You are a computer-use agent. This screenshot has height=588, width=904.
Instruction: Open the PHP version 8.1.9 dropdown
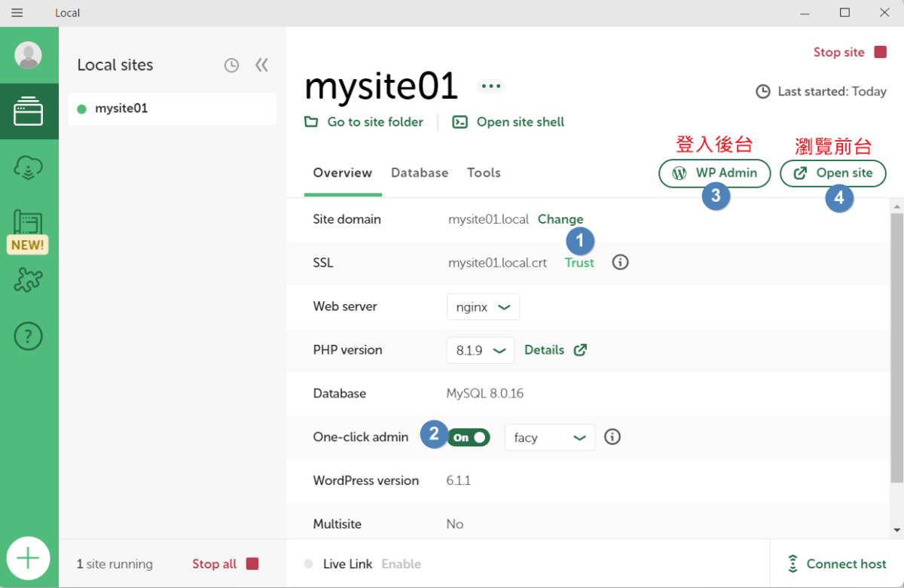tap(480, 350)
